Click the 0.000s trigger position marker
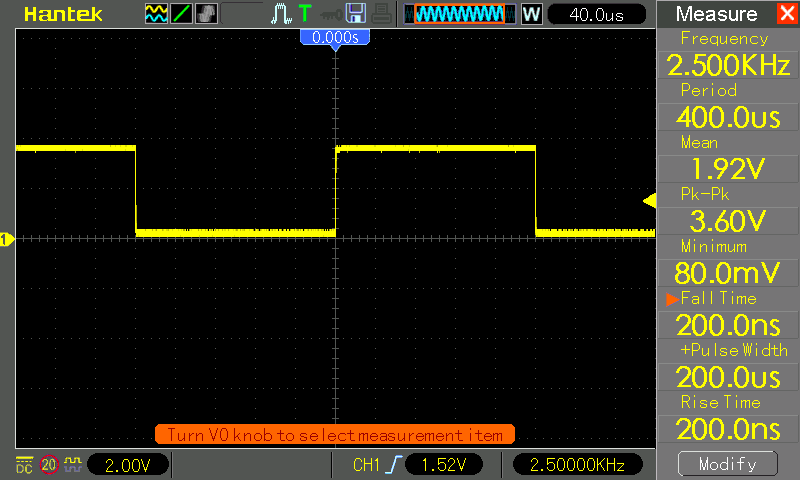 335,39
